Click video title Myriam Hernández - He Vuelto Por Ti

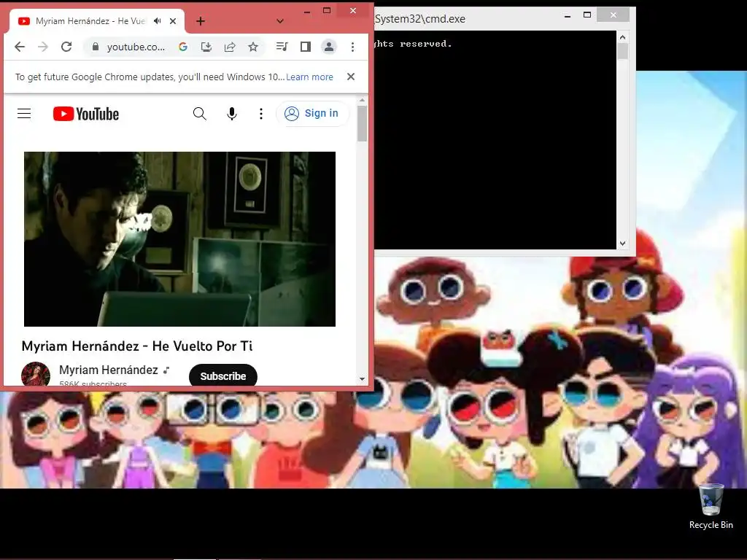pyautogui.click(x=137, y=346)
